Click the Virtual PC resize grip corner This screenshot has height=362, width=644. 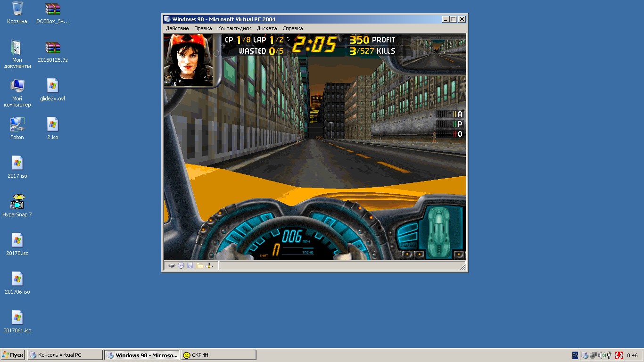tap(463, 267)
